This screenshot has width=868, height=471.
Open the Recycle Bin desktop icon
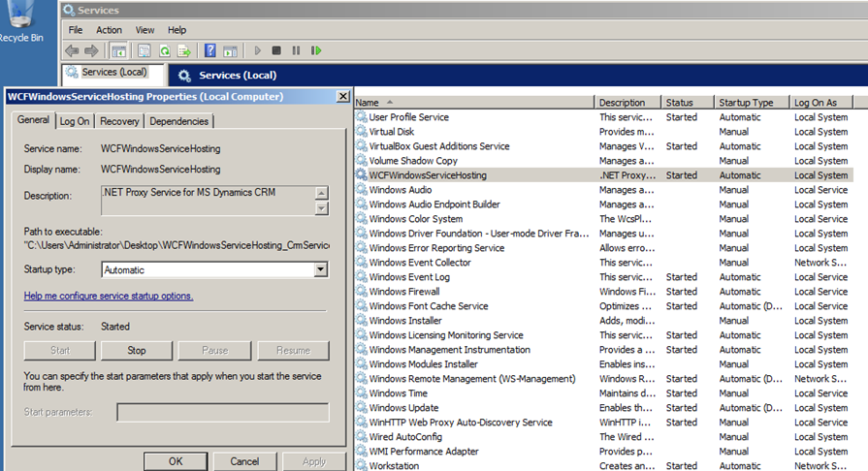pyautogui.click(x=20, y=21)
